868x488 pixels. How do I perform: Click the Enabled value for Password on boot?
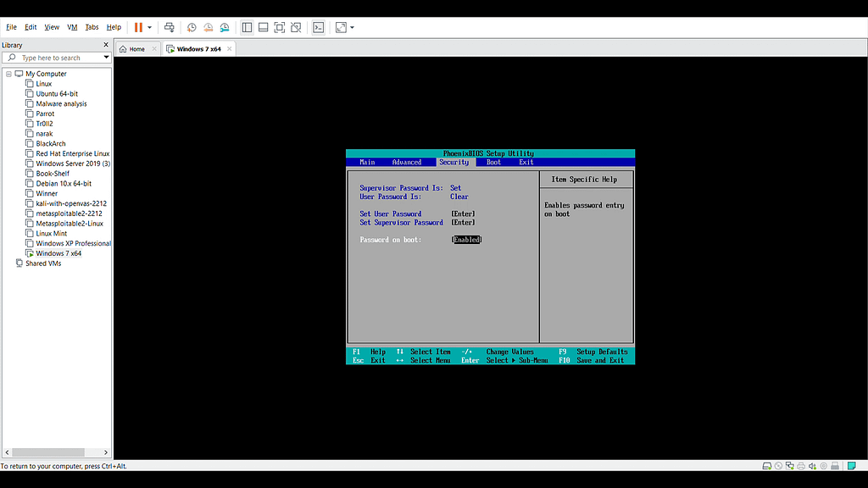(467, 240)
